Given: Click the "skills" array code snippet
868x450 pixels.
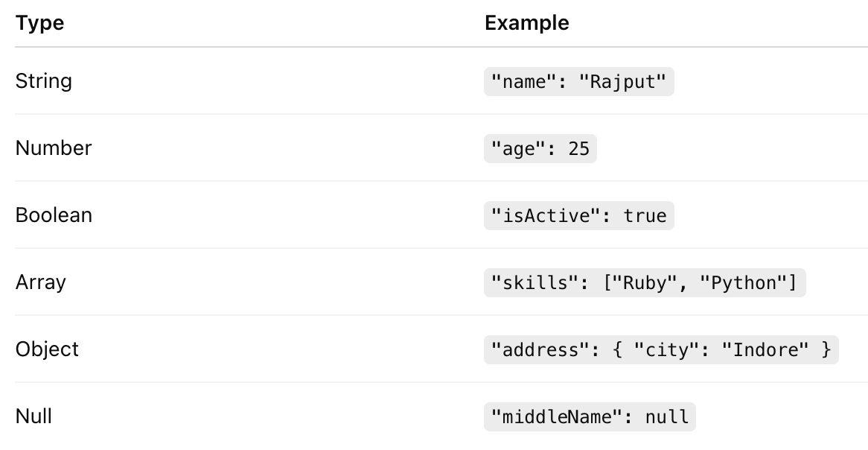Looking at the screenshot, I should 645,282.
